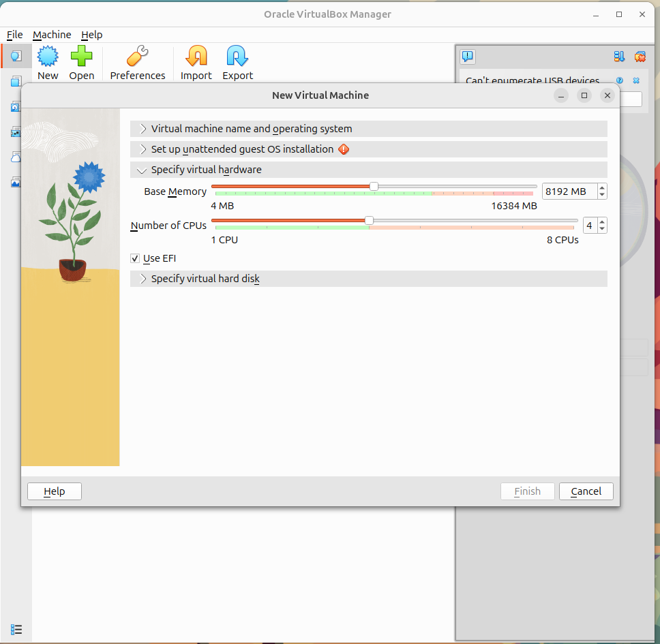Viewport: 660px width, 644px height.
Task: Click the Import appliance toolbar icon
Action: 196,61
